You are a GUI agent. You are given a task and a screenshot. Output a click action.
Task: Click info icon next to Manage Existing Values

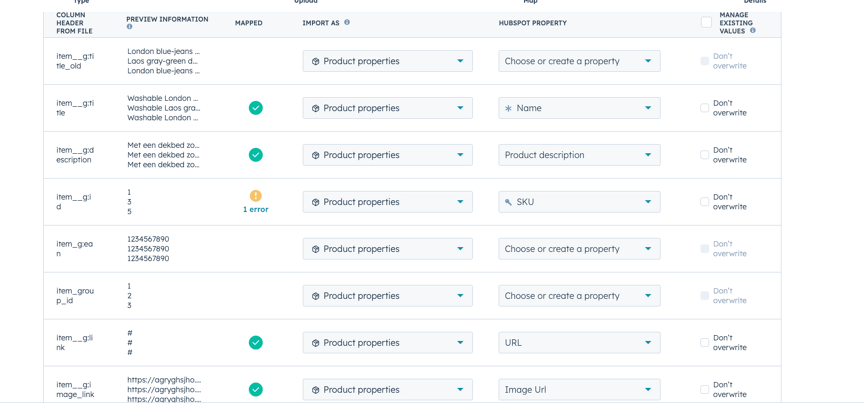coord(753,31)
